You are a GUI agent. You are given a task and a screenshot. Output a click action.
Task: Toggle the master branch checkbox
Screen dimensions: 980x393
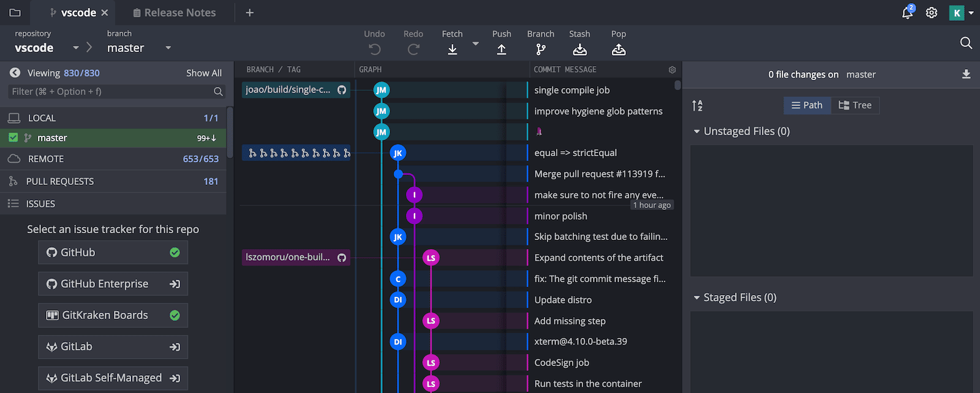(x=13, y=138)
